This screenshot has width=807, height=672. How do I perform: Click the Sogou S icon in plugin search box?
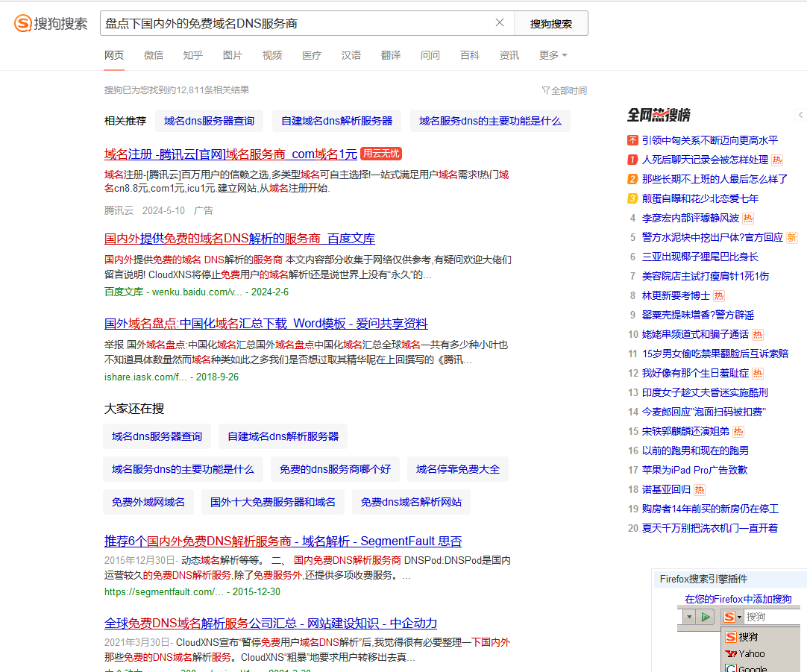[729, 616]
